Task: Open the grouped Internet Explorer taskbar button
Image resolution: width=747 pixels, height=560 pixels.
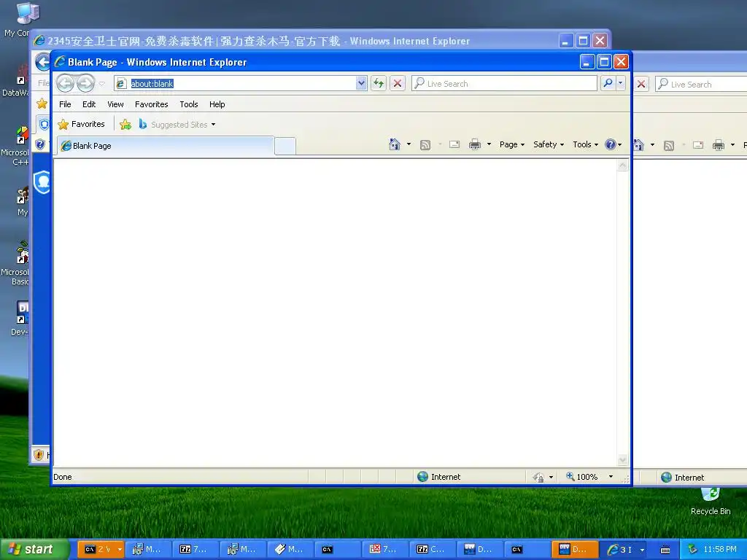Action: point(623,550)
